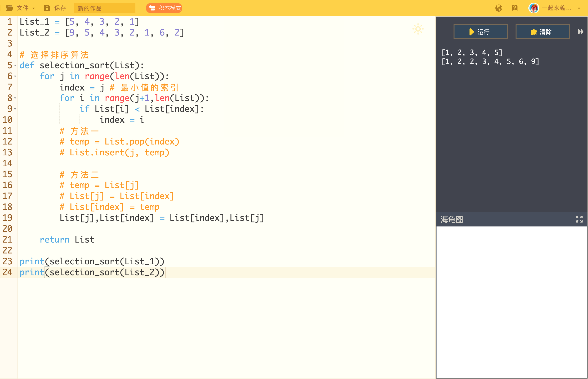
Task: Open the globe language icon
Action: tap(499, 8)
